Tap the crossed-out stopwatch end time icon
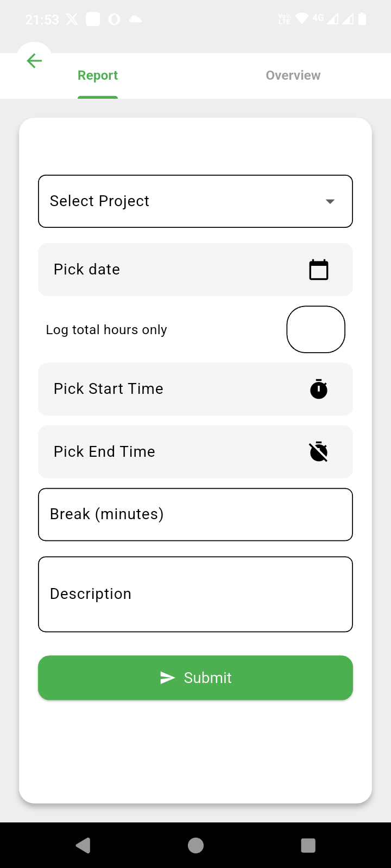The width and height of the screenshot is (391, 868). [x=319, y=451]
